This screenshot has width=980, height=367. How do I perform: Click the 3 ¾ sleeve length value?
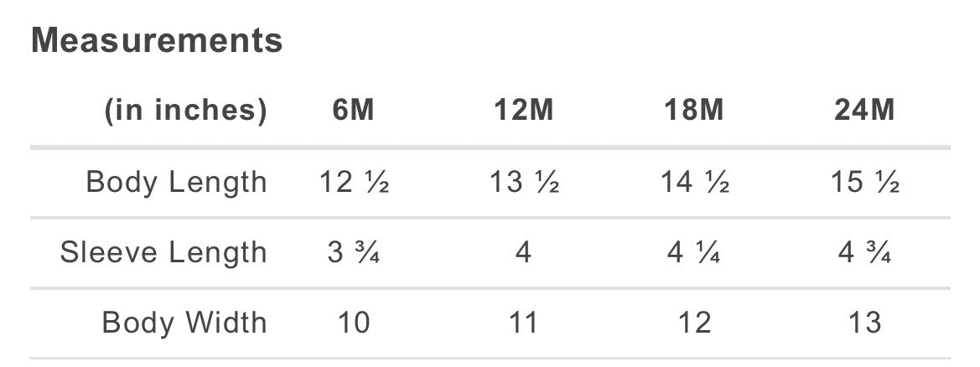coord(354,253)
